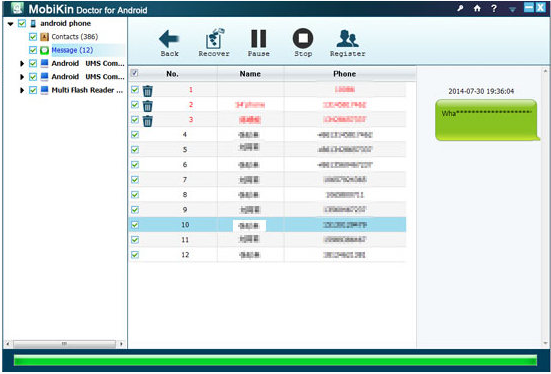Collapse the android phone tree node

tap(11, 24)
